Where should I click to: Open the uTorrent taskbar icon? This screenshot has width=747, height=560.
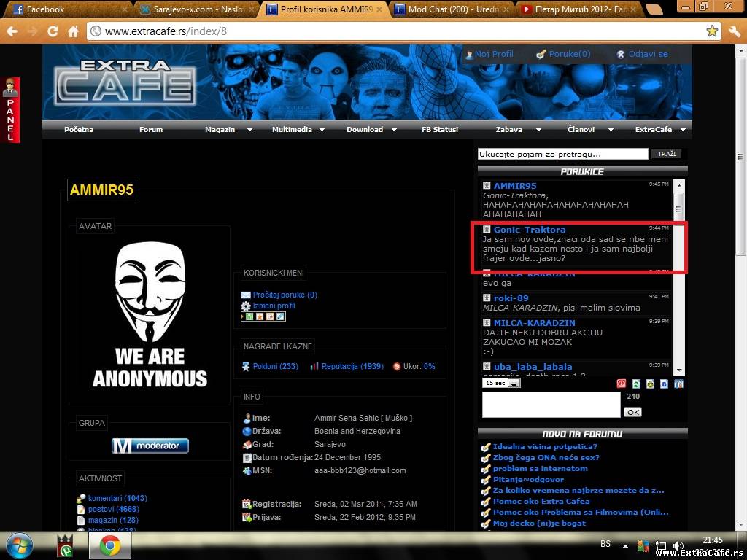pyautogui.click(x=65, y=545)
